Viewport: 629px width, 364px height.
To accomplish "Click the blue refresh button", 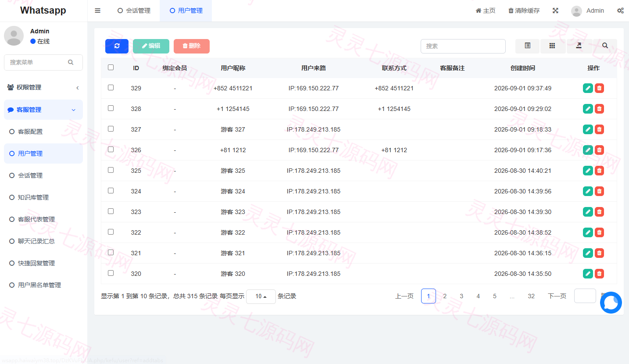I will pyautogui.click(x=117, y=46).
